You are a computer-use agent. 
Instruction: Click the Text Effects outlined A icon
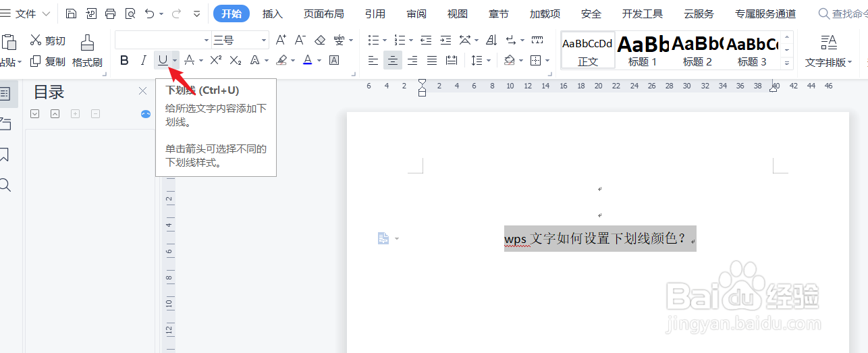(x=255, y=60)
